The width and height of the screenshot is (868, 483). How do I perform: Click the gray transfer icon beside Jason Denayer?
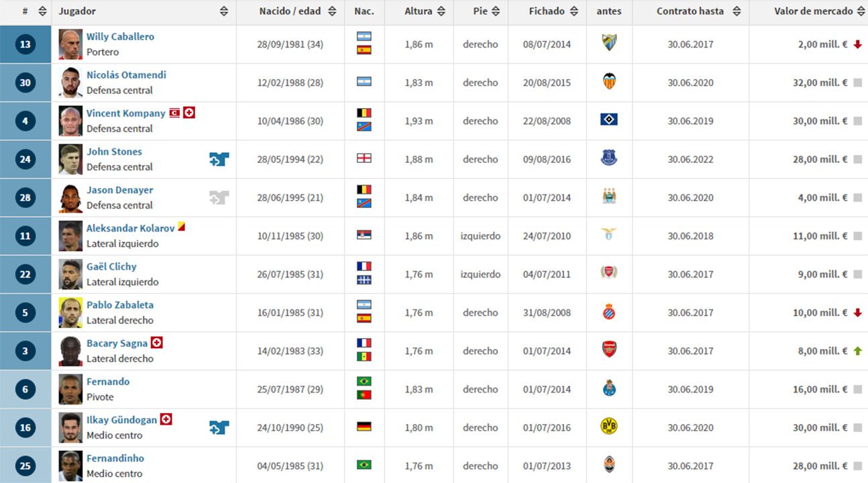[219, 197]
